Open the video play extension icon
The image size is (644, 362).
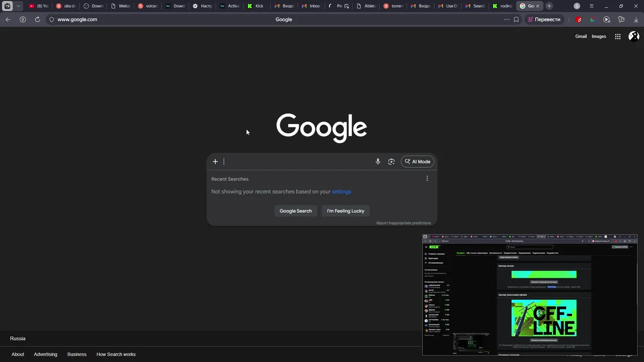pos(607,20)
